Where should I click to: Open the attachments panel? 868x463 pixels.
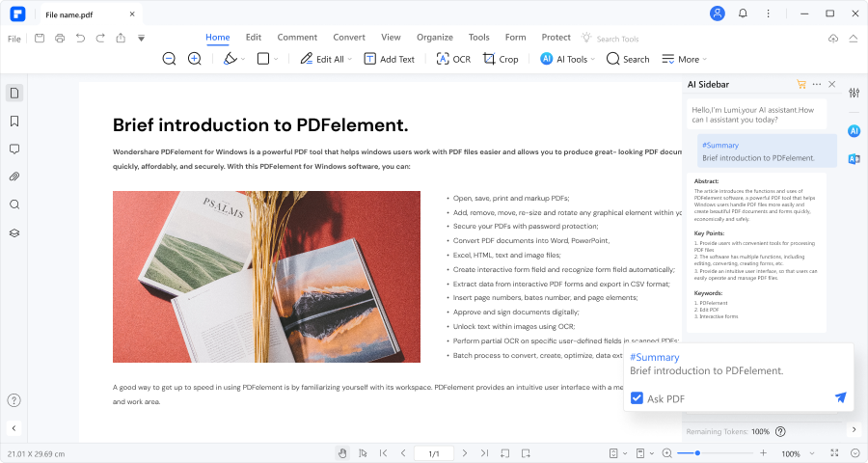pos(14,177)
